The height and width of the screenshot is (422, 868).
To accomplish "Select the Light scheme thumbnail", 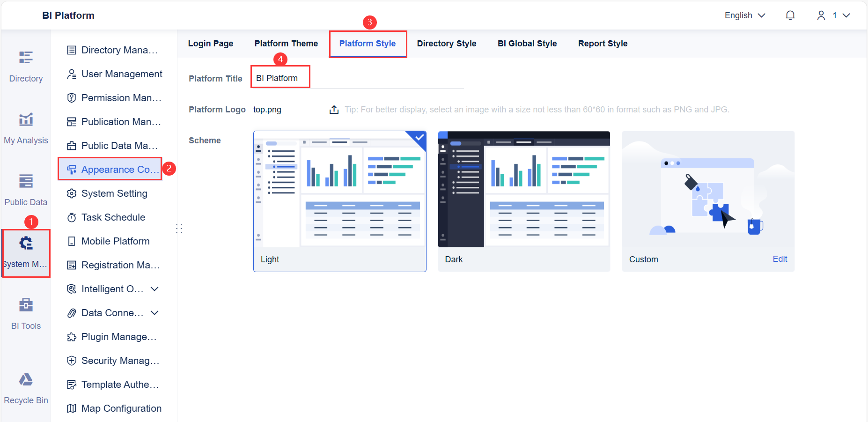I will [340, 189].
